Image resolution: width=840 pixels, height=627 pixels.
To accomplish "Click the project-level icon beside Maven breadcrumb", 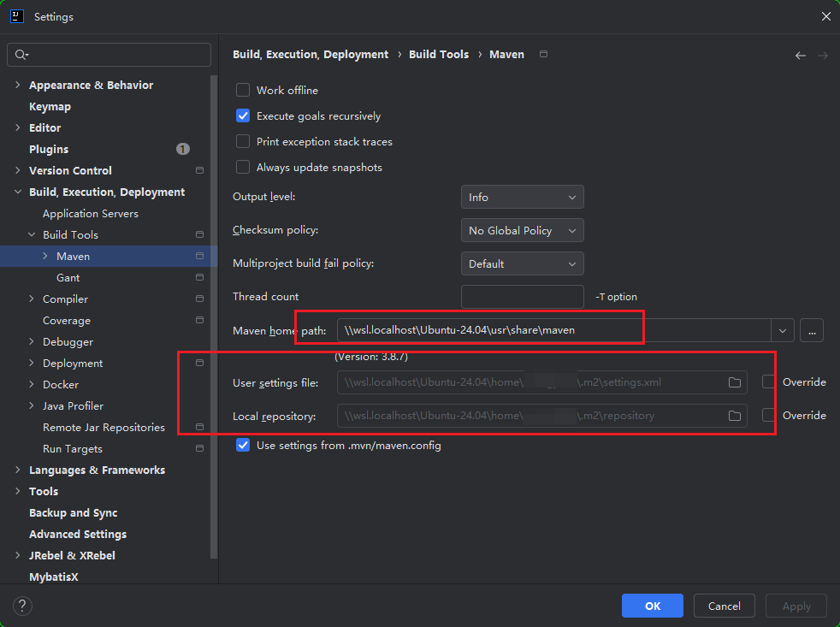I will [x=543, y=54].
